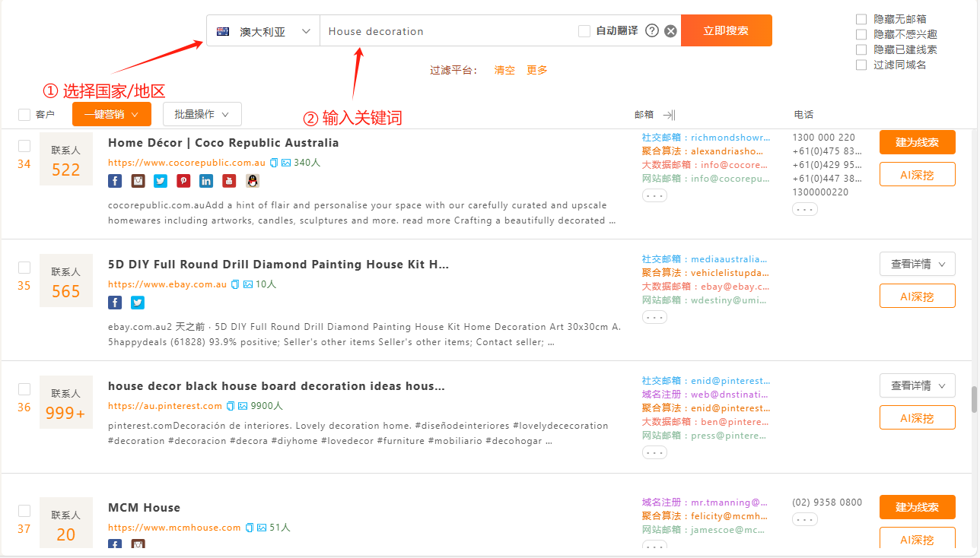The image size is (980, 558).
Task: Open the 澳大利亚 country dropdown
Action: click(x=263, y=31)
